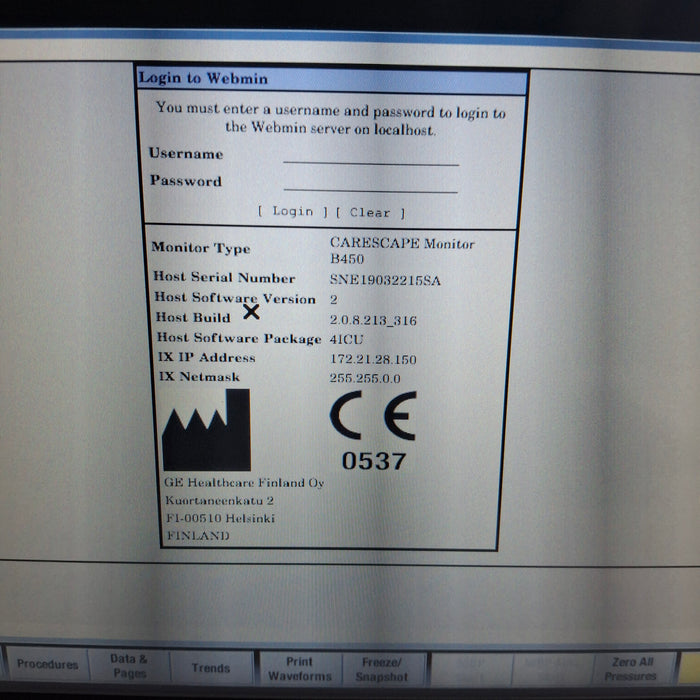Click the [ Login ] button
The height and width of the screenshot is (700, 700).
tap(293, 211)
